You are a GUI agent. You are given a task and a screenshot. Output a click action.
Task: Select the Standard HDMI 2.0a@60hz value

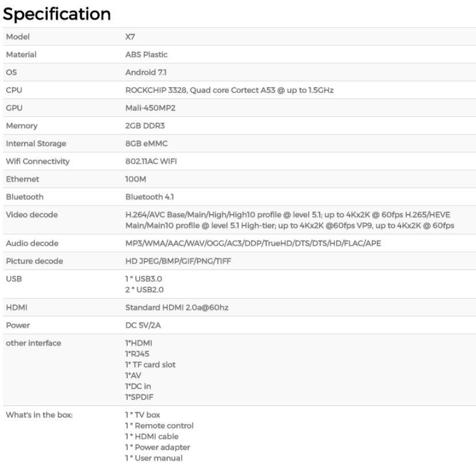pyautogui.click(x=174, y=308)
